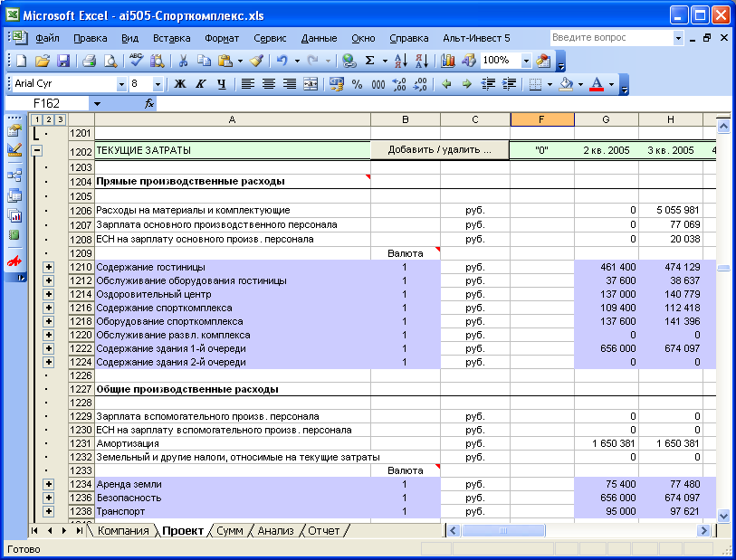Select the Амортизация cell
The height and width of the screenshot is (560, 736).
(x=234, y=443)
